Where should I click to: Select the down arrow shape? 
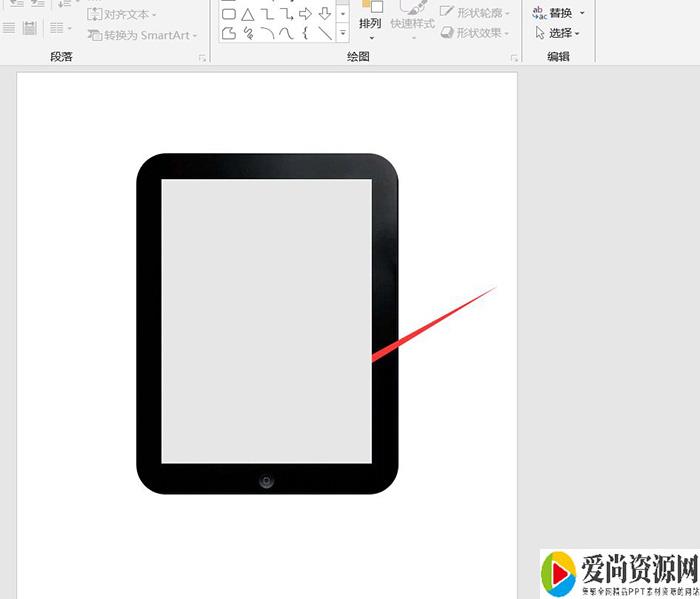tap(325, 14)
